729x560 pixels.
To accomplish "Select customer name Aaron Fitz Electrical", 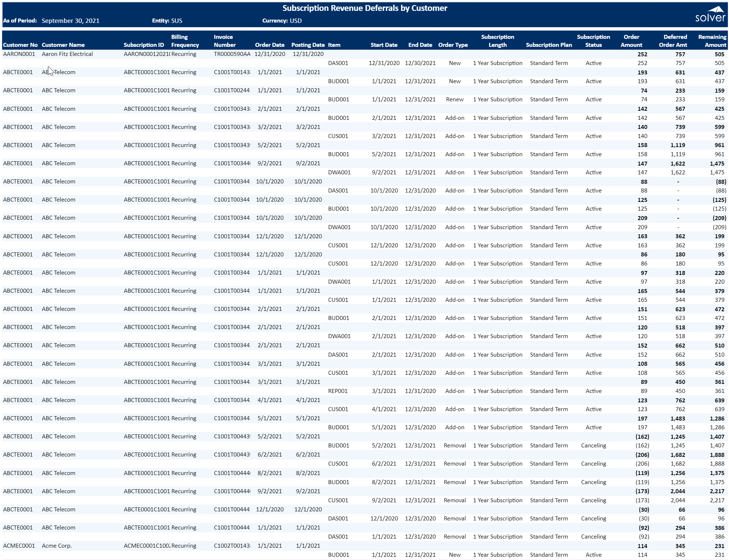I will 67,54.
